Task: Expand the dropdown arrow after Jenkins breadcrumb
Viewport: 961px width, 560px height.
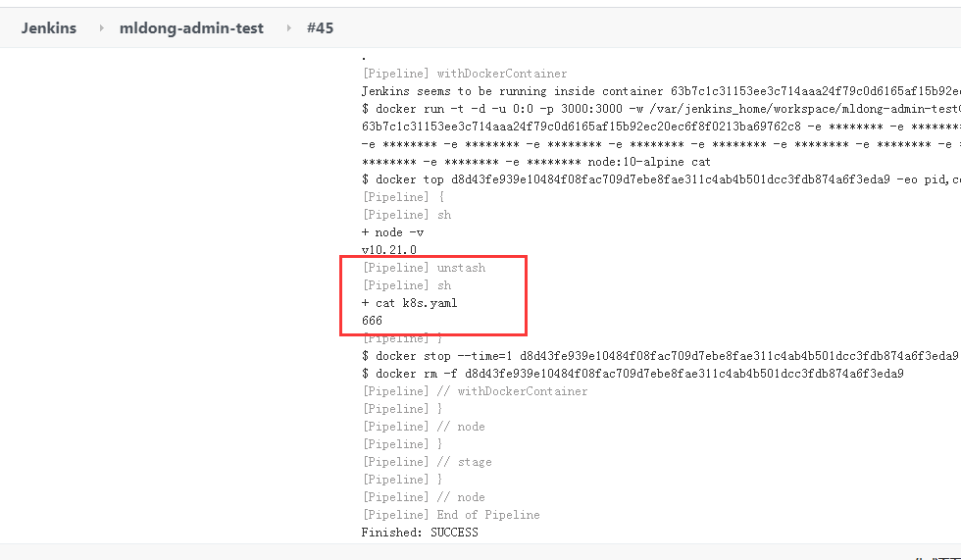Action: [x=101, y=28]
